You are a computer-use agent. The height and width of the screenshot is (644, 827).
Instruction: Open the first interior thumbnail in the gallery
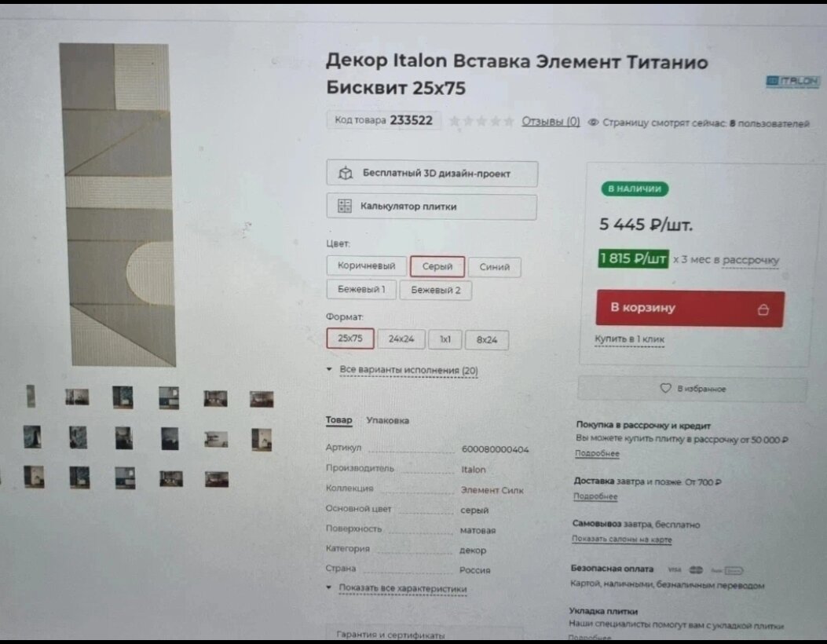pos(77,397)
